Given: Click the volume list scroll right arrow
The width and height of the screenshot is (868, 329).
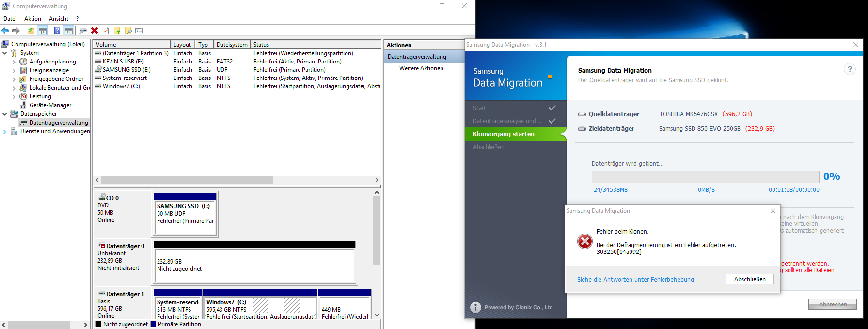Looking at the screenshot, I should [377, 180].
